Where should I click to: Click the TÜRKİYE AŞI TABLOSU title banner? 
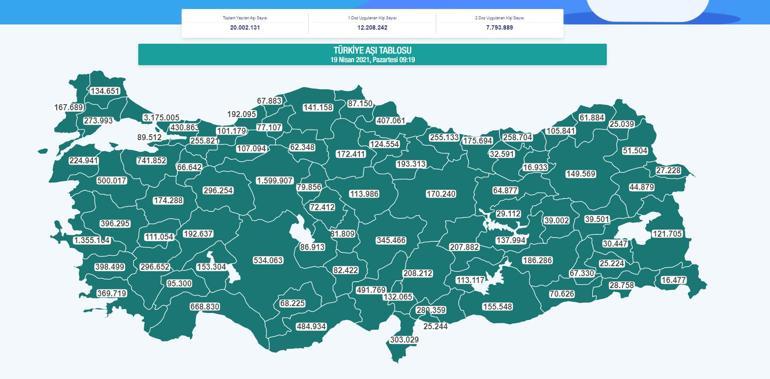372,54
